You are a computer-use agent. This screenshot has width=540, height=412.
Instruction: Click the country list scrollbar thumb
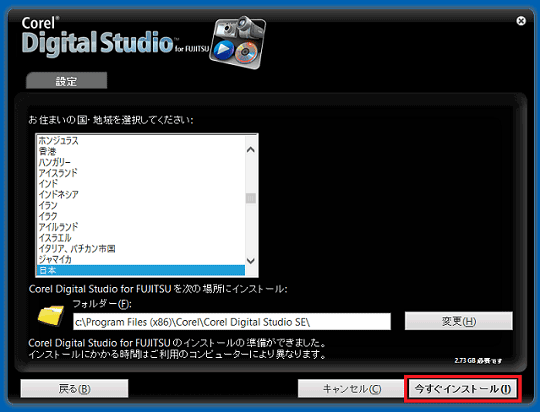pos(251,198)
